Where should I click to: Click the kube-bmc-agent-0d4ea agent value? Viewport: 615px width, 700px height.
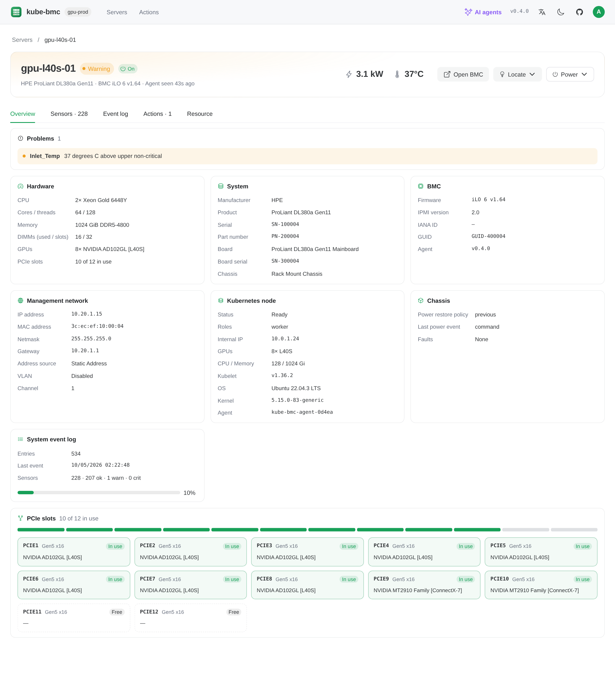302,412
